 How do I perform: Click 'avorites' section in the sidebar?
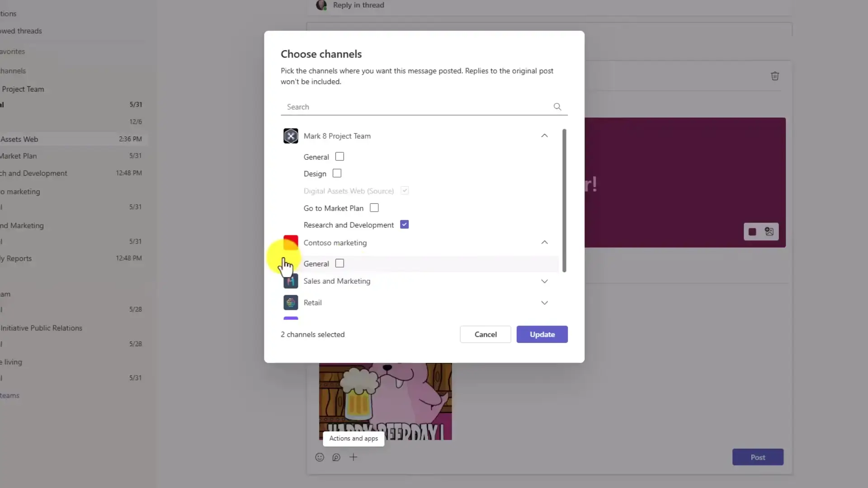click(13, 52)
